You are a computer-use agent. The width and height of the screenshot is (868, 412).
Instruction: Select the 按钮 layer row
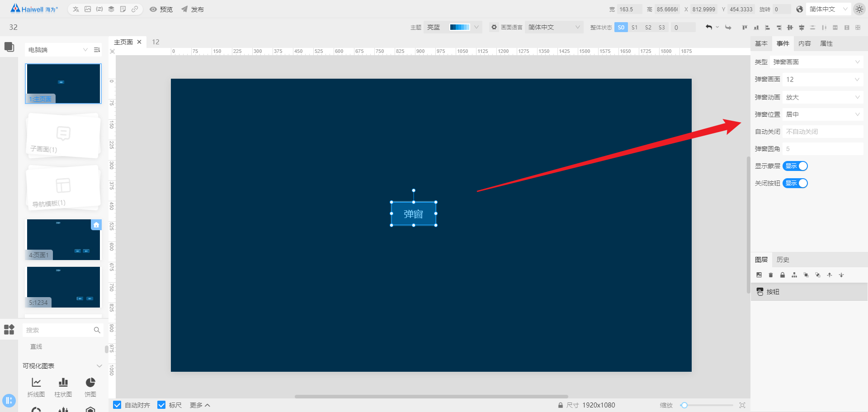tap(809, 292)
